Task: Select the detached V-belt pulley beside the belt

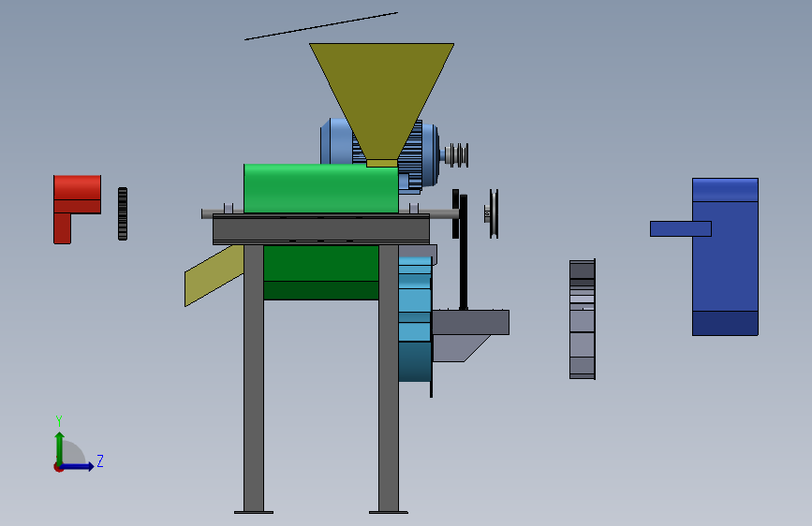Action: click(492, 213)
